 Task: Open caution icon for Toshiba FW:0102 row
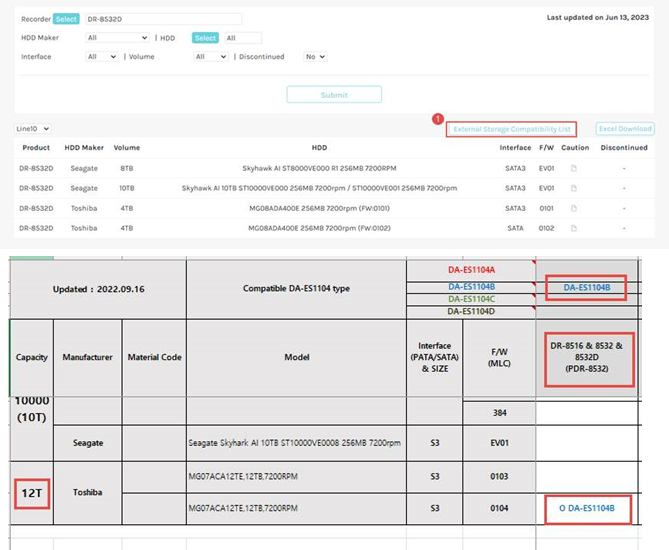click(x=574, y=228)
